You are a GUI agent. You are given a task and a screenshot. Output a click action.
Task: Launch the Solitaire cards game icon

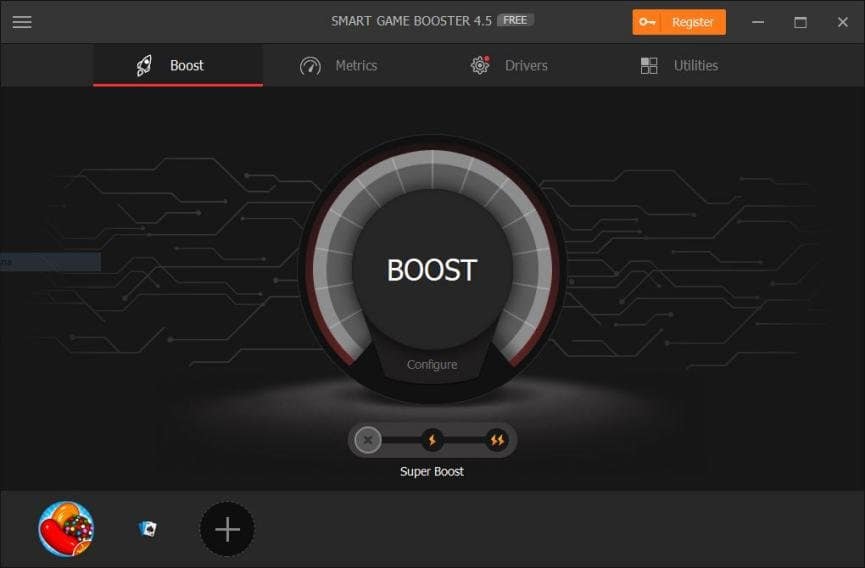(x=147, y=529)
